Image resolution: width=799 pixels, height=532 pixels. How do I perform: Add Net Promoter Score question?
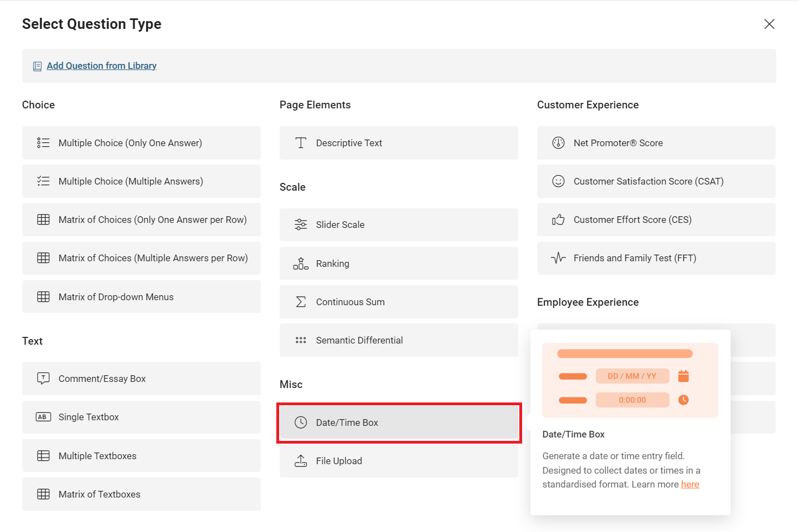[x=656, y=143]
